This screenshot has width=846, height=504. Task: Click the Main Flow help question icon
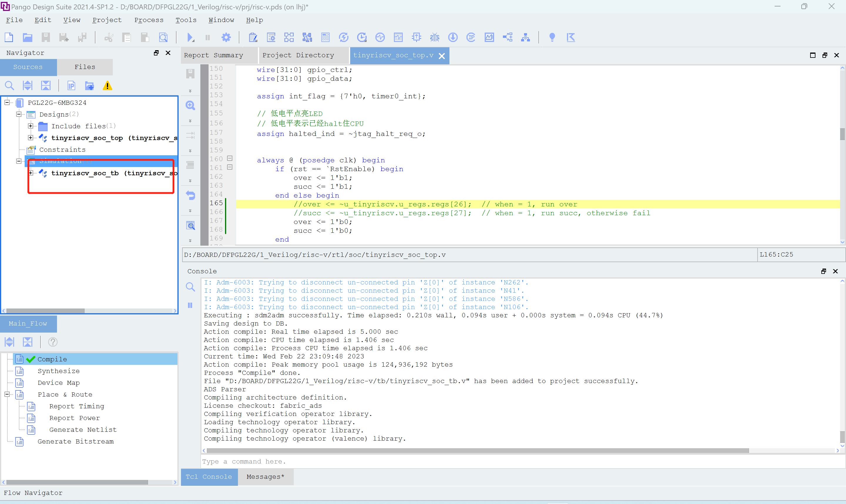pyautogui.click(x=53, y=342)
